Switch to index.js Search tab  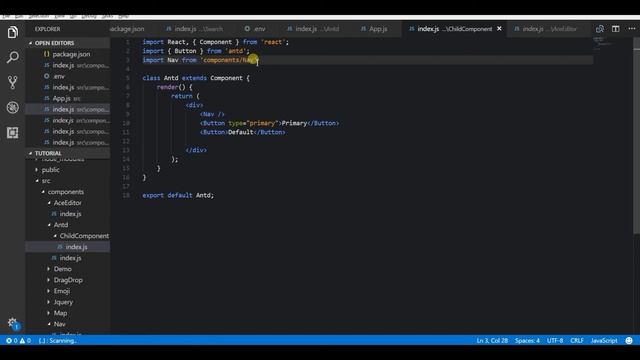click(x=195, y=29)
